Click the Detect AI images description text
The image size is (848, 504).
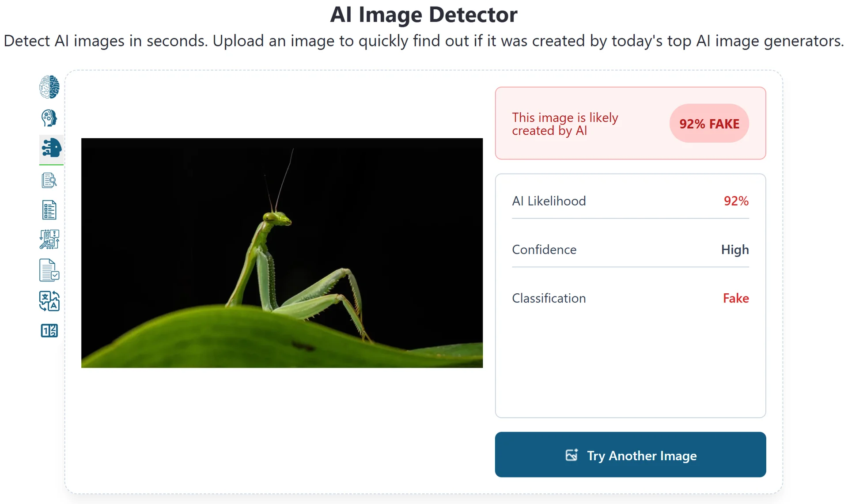pyautogui.click(x=424, y=41)
